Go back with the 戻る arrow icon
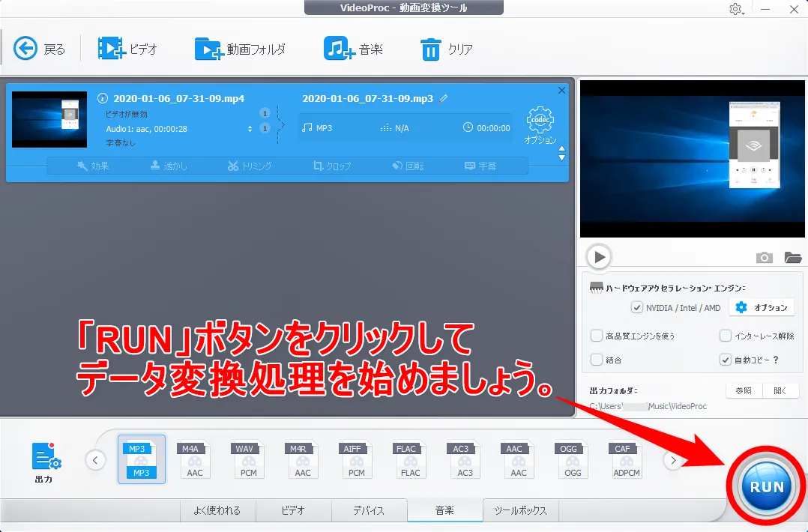808x532 pixels. tap(25, 49)
